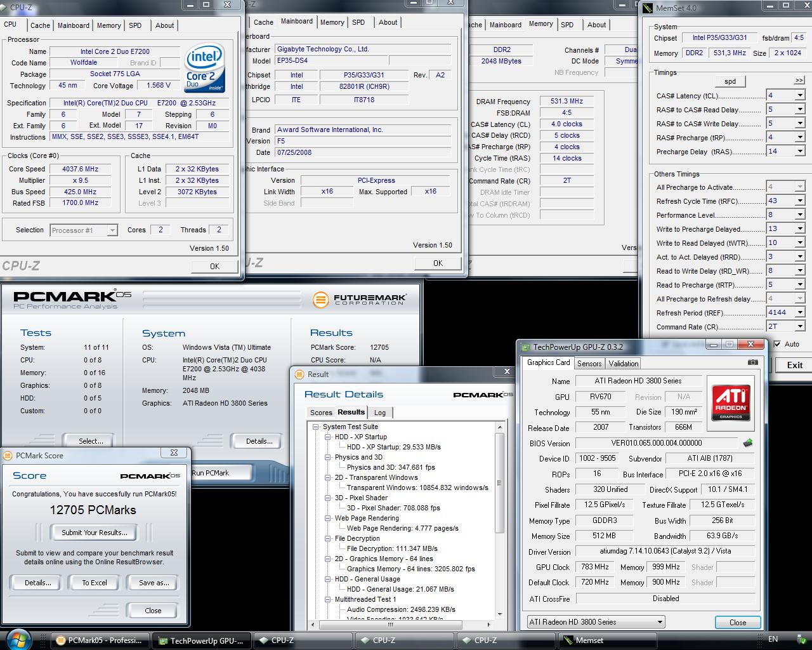Screen dimensions: 812x650
Task: Open the Windows Start orb
Action: click(x=18, y=639)
